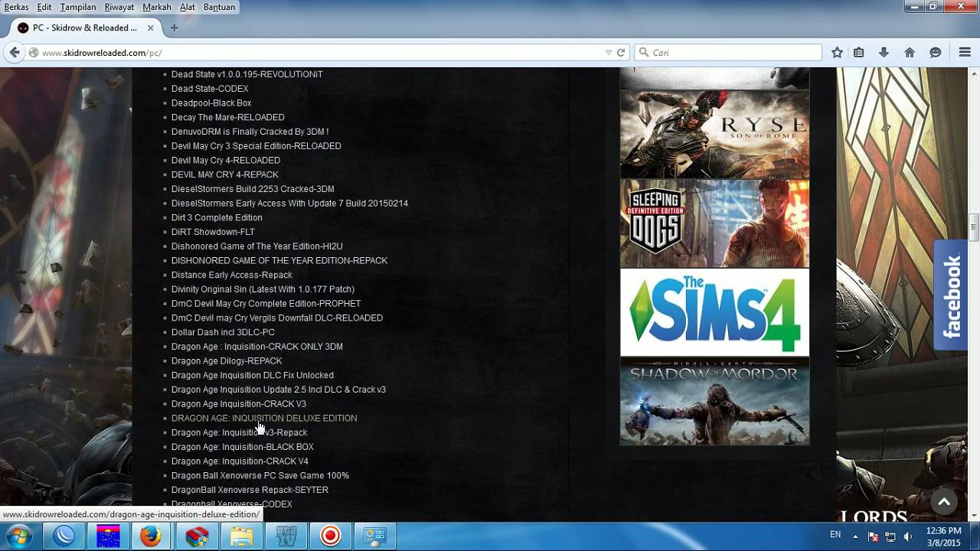980x551 pixels.
Task: Open the Bantuan menu
Action: (220, 7)
